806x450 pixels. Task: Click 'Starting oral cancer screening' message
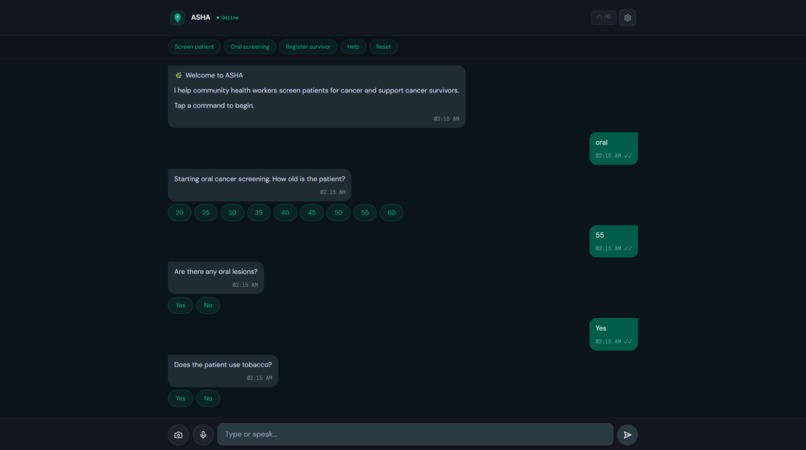click(259, 185)
